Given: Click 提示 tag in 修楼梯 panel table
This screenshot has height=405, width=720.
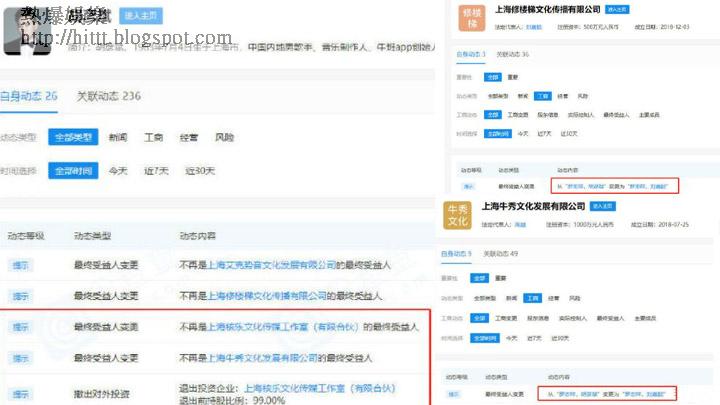Looking at the screenshot, I should (468, 186).
